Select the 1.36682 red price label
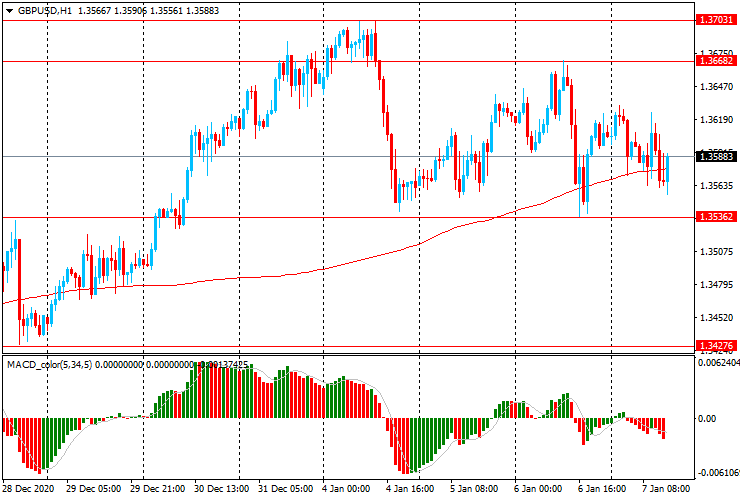The width and height of the screenshot is (740, 500). coord(716,60)
